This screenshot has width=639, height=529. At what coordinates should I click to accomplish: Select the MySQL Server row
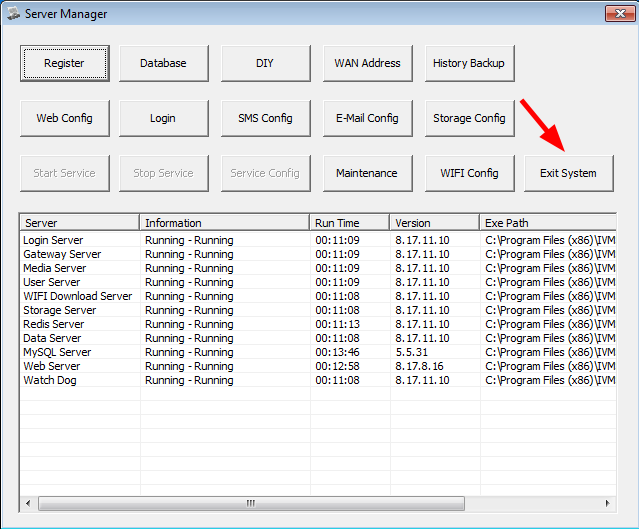coord(57,352)
